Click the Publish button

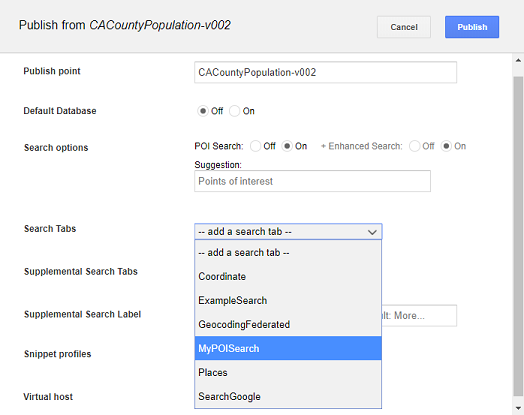pyautogui.click(x=472, y=27)
